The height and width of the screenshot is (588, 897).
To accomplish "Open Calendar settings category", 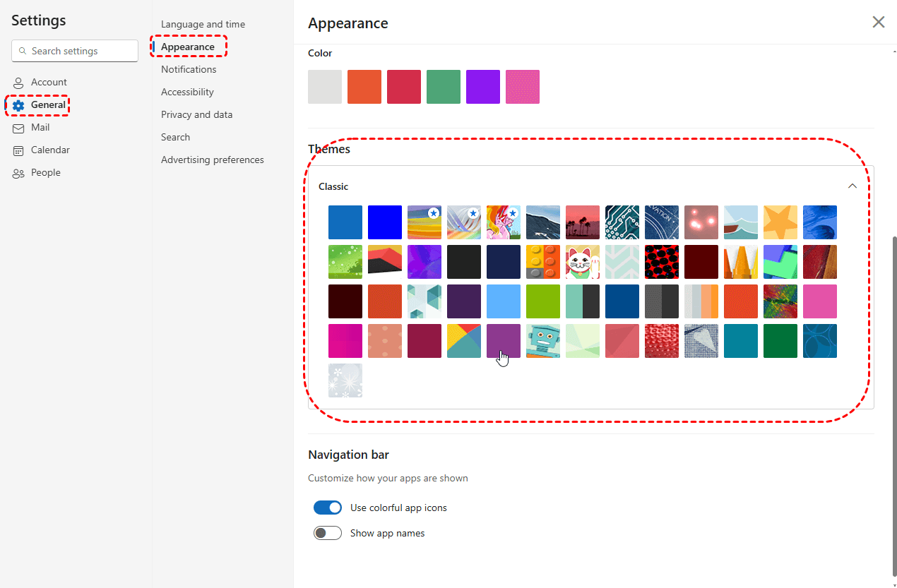I will (49, 150).
